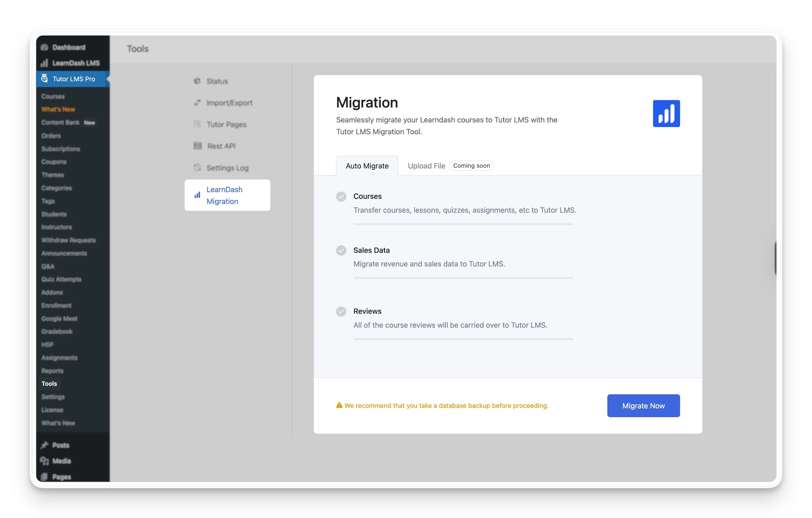This screenshot has width=812, height=518.
Task: Open Assignments in the sidebar
Action: (59, 358)
